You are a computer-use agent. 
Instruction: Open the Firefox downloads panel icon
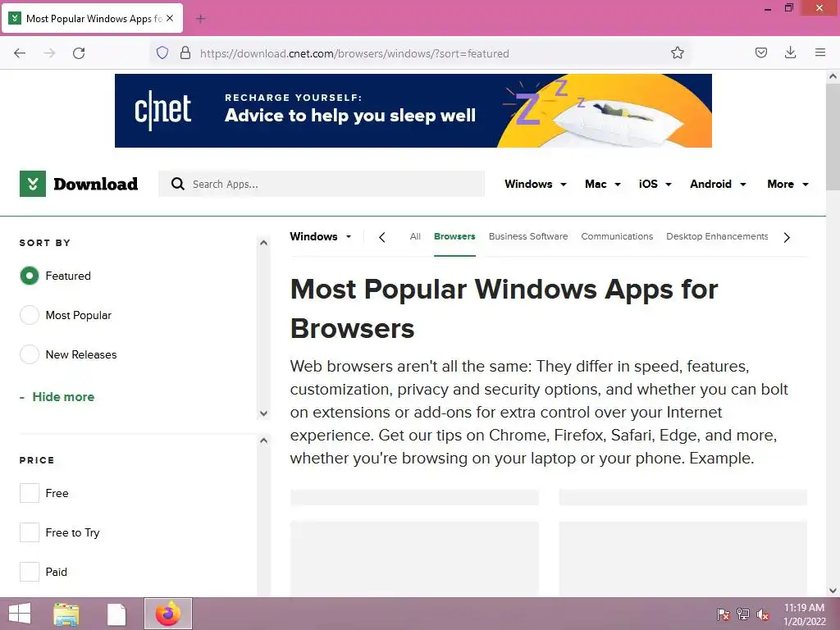click(x=790, y=52)
